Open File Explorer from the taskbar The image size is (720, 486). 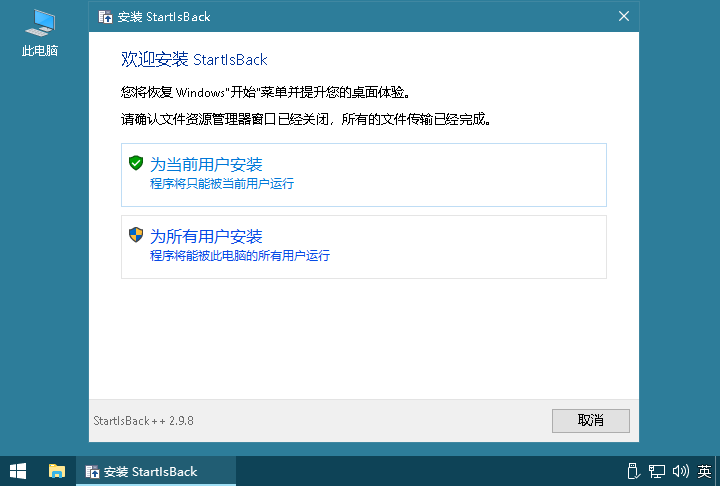pos(57,471)
